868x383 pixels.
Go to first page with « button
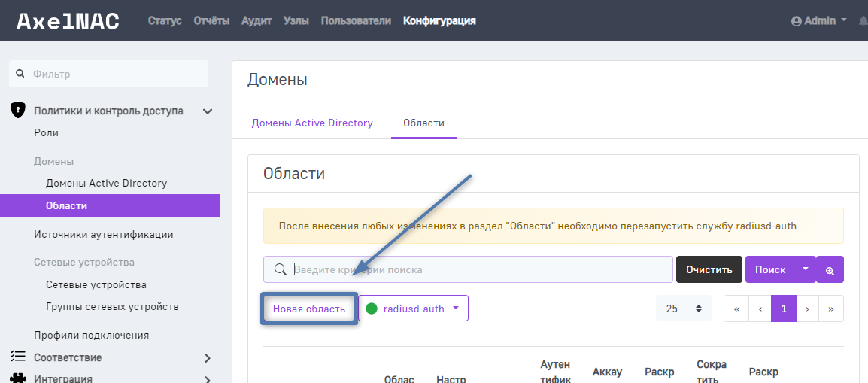point(736,309)
